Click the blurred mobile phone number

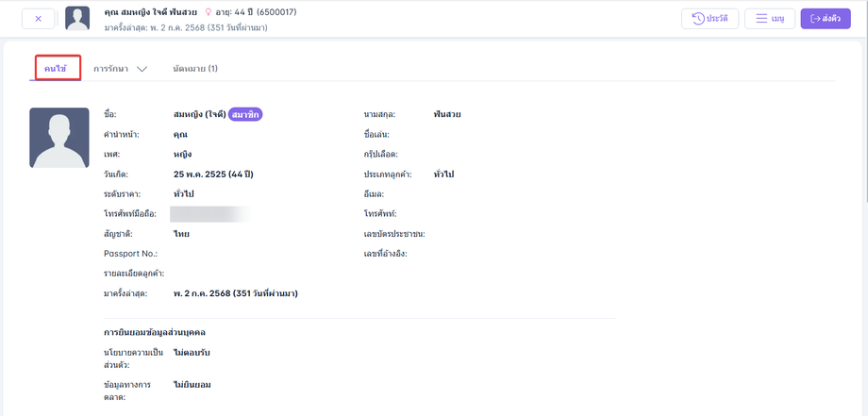[x=209, y=214]
